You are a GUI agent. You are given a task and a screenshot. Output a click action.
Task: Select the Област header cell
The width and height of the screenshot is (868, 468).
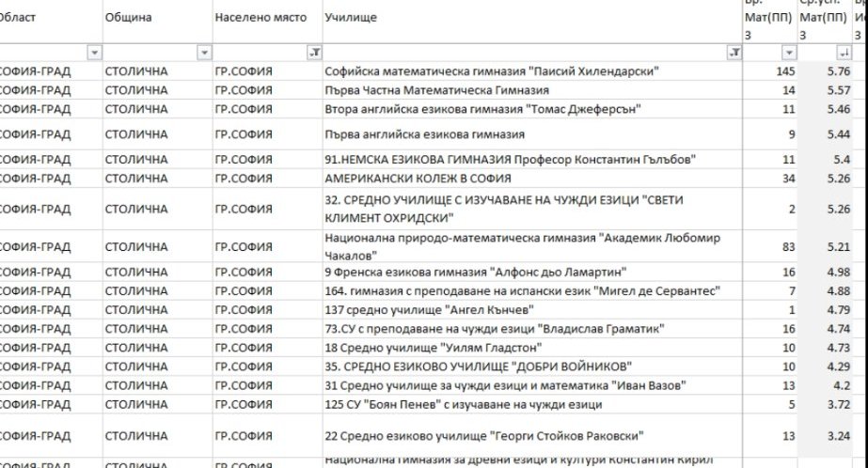[50, 21]
